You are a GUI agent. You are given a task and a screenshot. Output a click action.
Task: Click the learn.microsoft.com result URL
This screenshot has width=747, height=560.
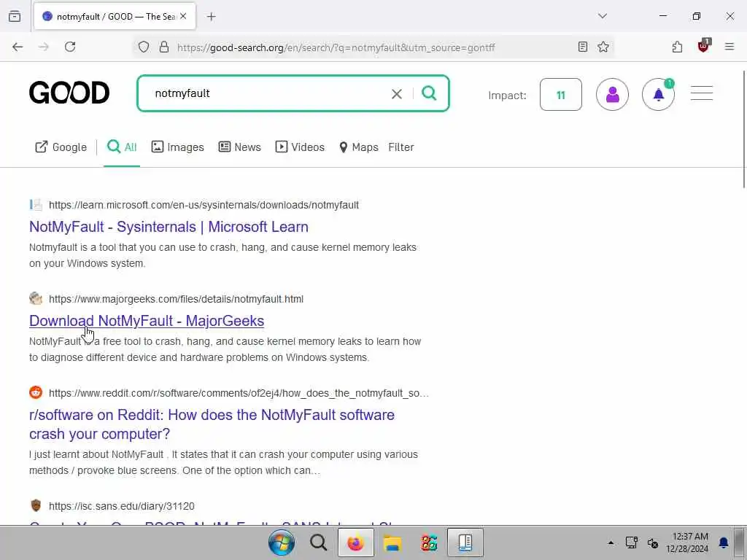click(x=204, y=205)
